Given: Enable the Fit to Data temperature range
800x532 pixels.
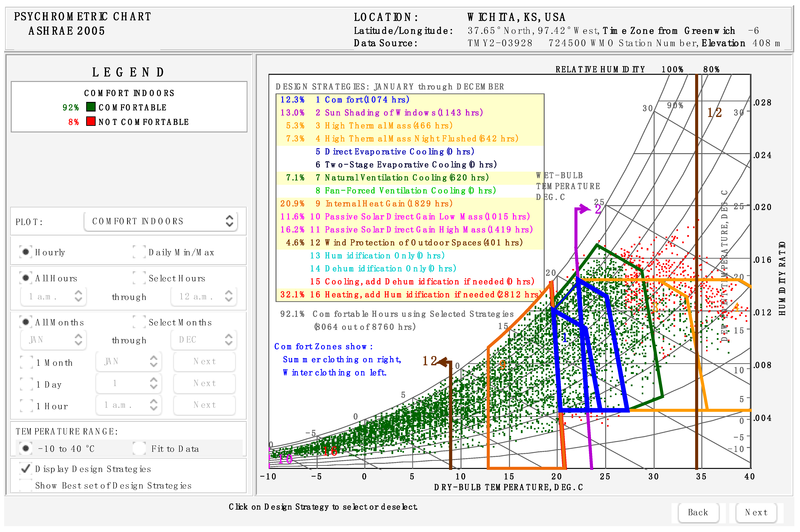Looking at the screenshot, I should 139,448.
